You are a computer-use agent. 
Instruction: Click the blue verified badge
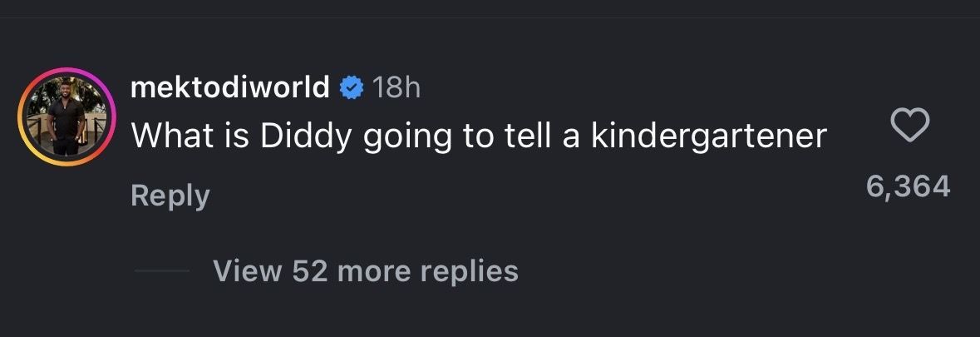click(x=352, y=87)
